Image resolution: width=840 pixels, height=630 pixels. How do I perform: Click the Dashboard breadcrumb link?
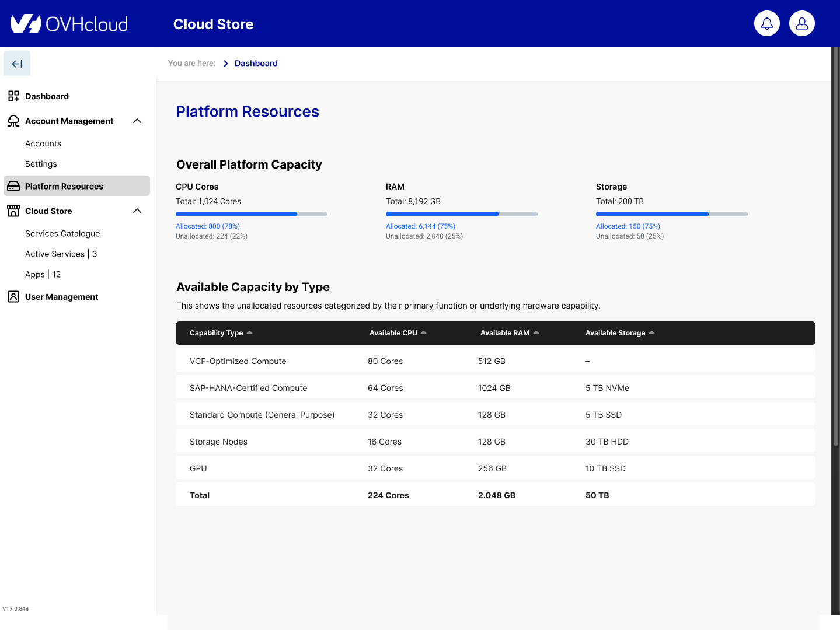click(x=256, y=64)
